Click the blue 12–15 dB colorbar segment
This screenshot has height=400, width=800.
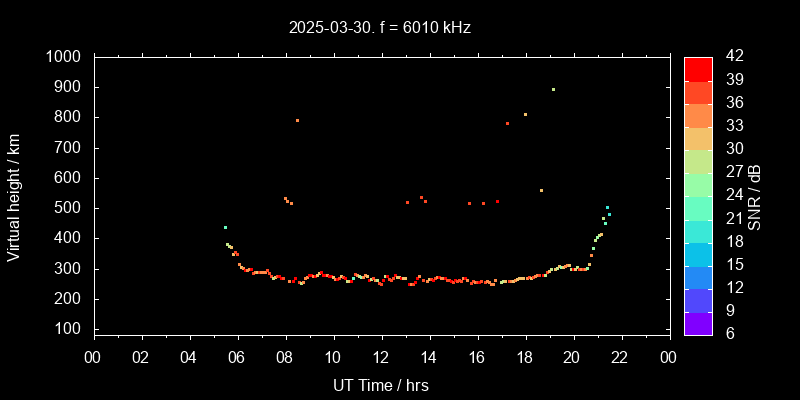coord(698,276)
